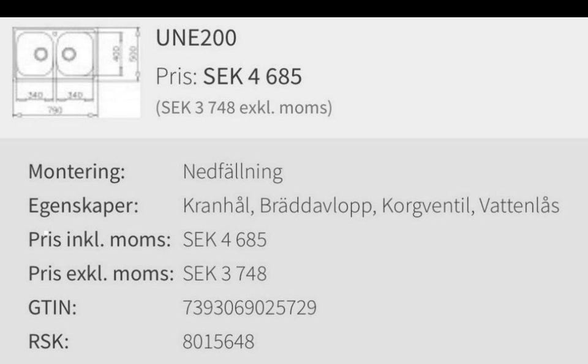Open the UNE200 sink drawing thumbnail
This screenshot has height=364, width=588.
pyautogui.click(x=76, y=73)
